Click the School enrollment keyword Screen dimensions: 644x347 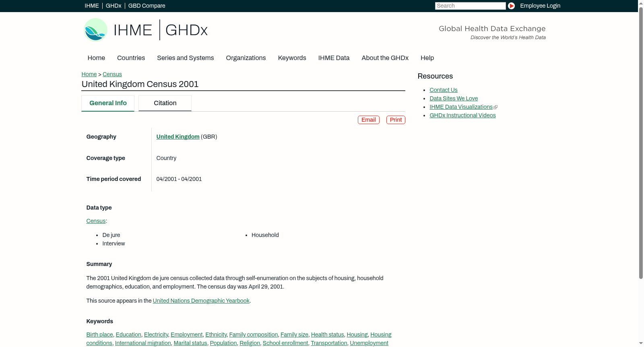(x=285, y=343)
